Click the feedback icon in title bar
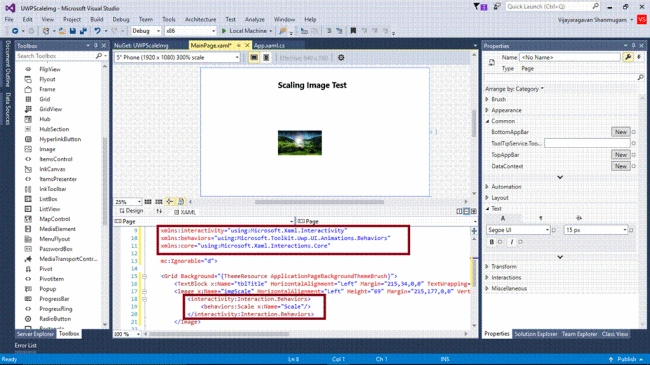Viewport: 650px width, 365px height. [x=497, y=7]
